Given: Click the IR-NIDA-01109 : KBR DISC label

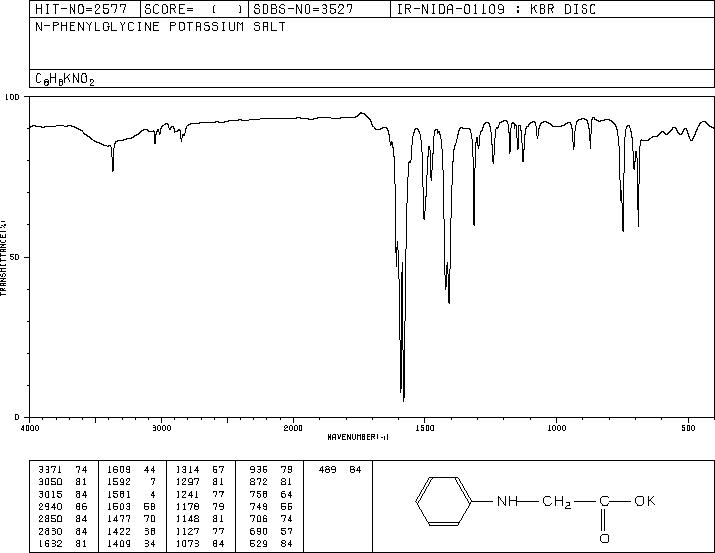Looking at the screenshot, I should pos(496,9).
